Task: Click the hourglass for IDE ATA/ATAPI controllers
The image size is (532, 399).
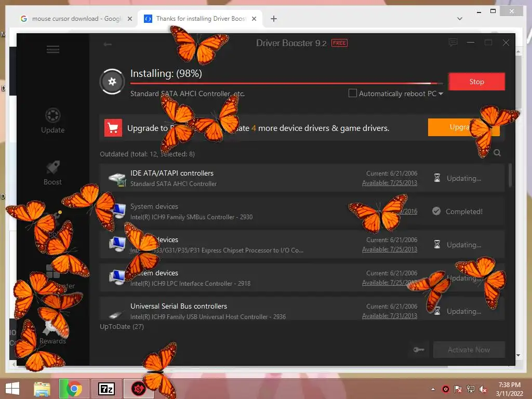Action: point(437,178)
